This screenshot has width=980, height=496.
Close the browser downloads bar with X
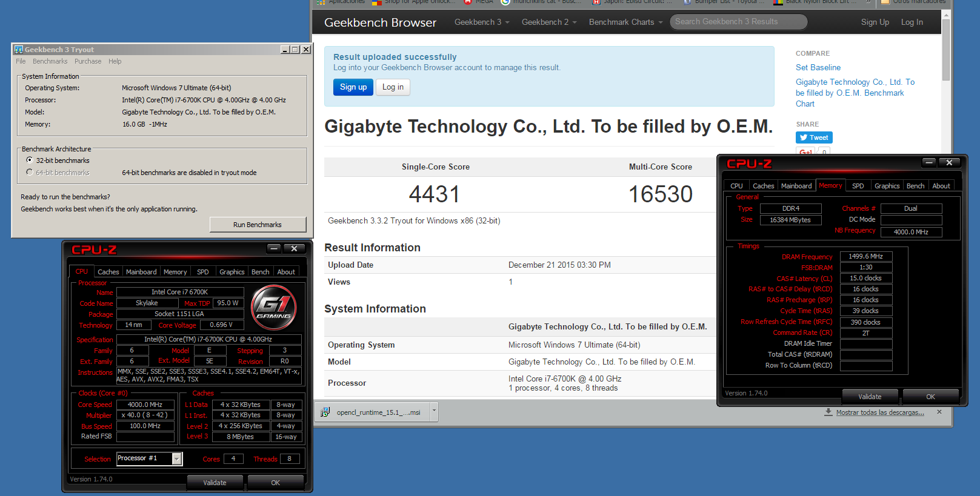(939, 412)
